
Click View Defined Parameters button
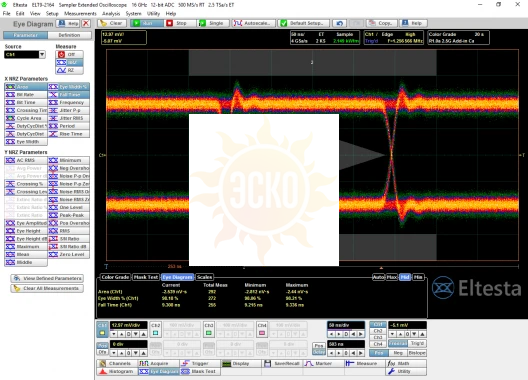click(x=47, y=279)
